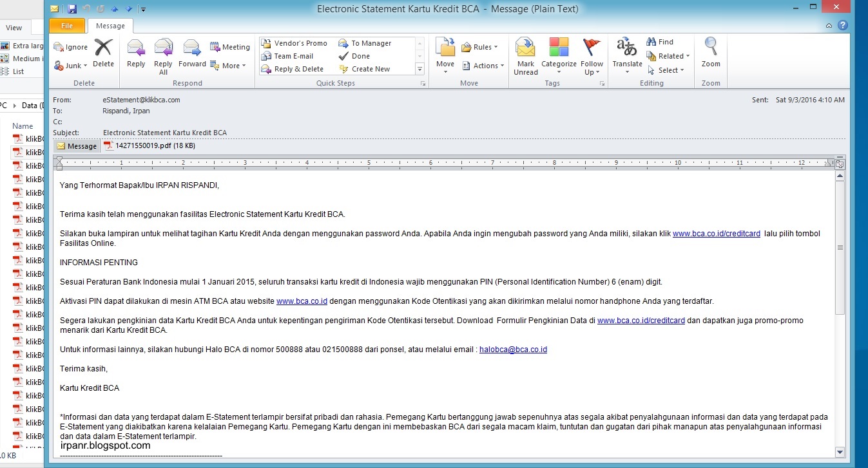Open the Quick Steps dialog launcher
Viewport: 868px width, 468px height.
(423, 84)
